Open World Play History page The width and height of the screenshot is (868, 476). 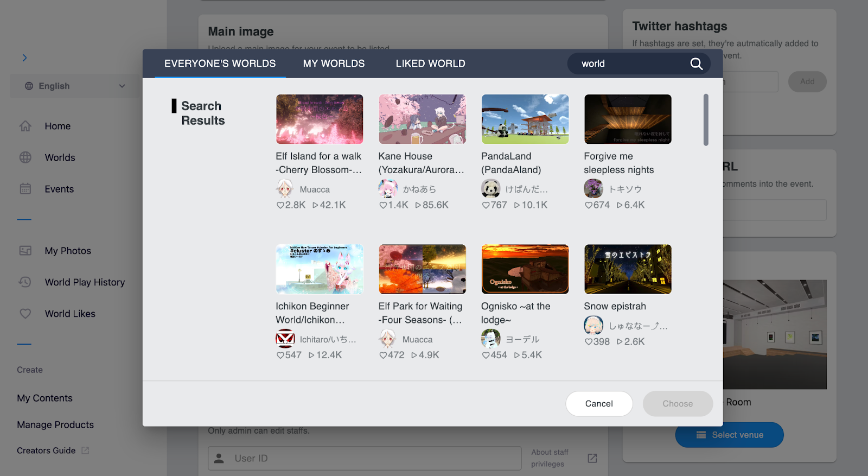click(85, 282)
